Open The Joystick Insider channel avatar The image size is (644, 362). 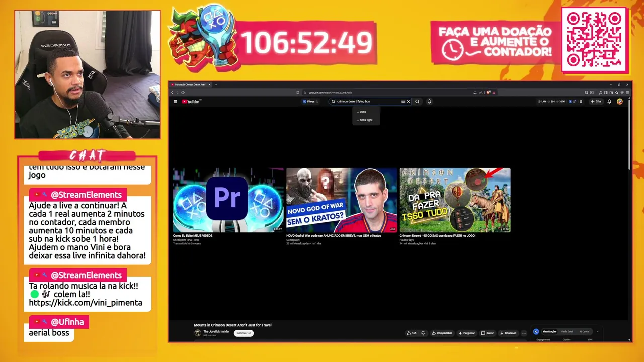tap(198, 333)
